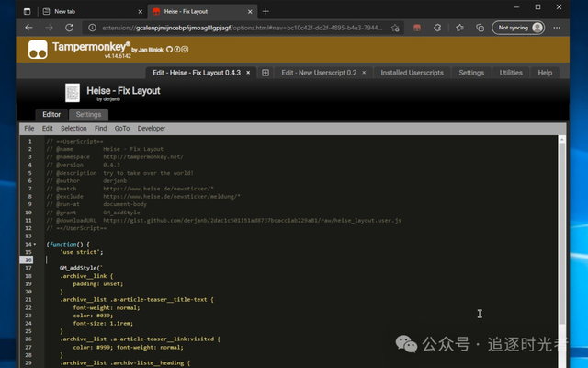Image resolution: width=588 pixels, height=368 pixels.
Task: Open the Favorites star-list icon
Action: click(x=459, y=28)
